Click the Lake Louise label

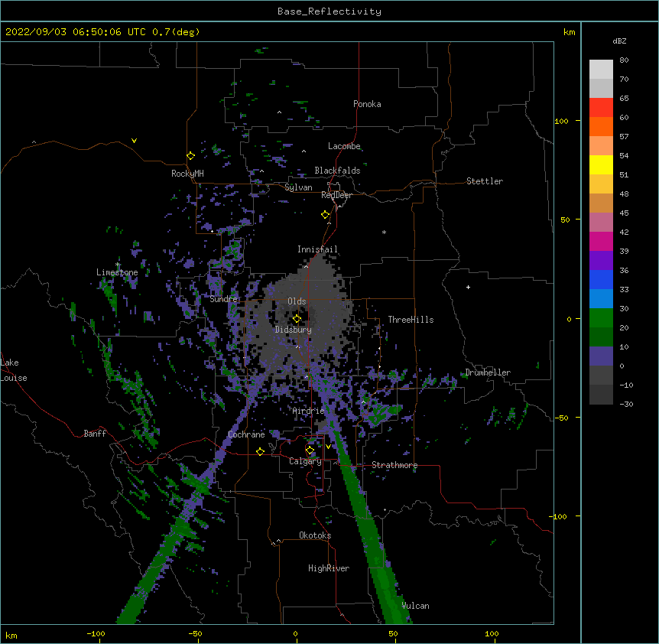(14, 370)
